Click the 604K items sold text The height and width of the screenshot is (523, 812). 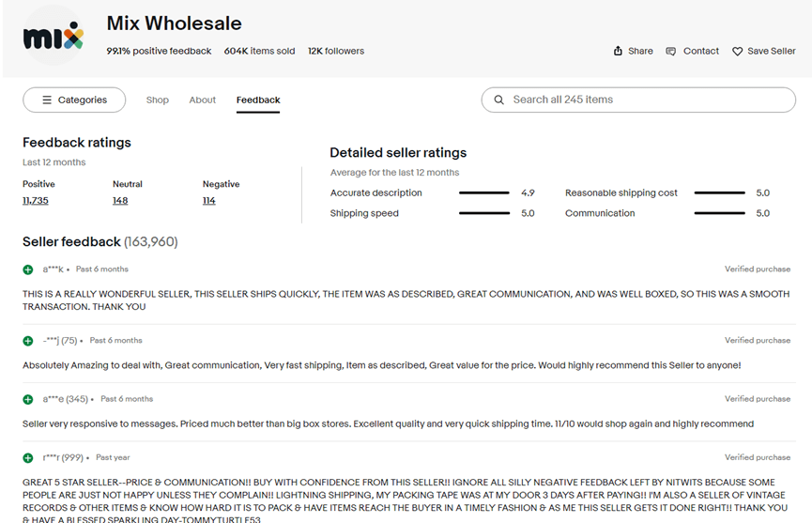point(259,51)
